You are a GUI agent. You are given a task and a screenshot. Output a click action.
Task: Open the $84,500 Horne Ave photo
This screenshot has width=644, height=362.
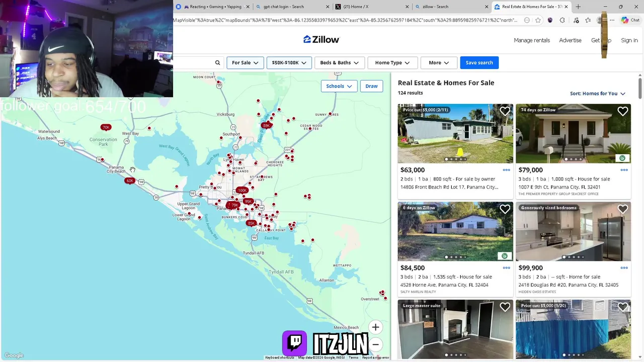coord(455,231)
